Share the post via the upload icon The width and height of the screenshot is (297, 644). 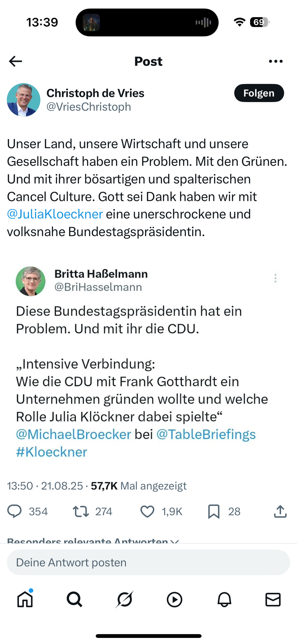click(280, 511)
